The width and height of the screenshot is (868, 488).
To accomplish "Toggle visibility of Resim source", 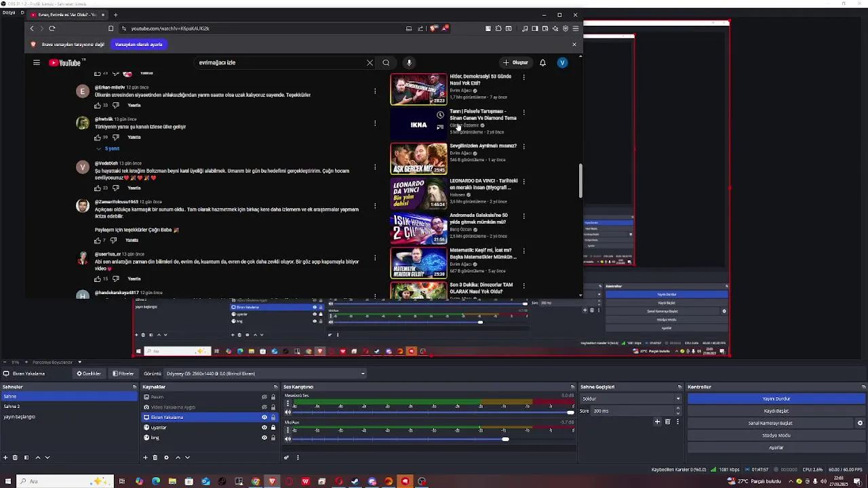I will click(264, 397).
